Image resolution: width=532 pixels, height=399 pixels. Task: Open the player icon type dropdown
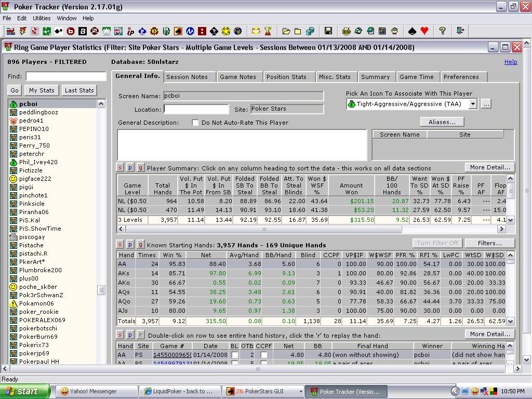coord(473,104)
